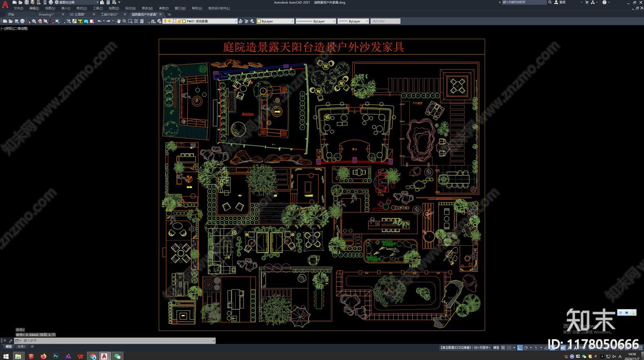Open the ByLayer linetype dropdown

pos(316,21)
